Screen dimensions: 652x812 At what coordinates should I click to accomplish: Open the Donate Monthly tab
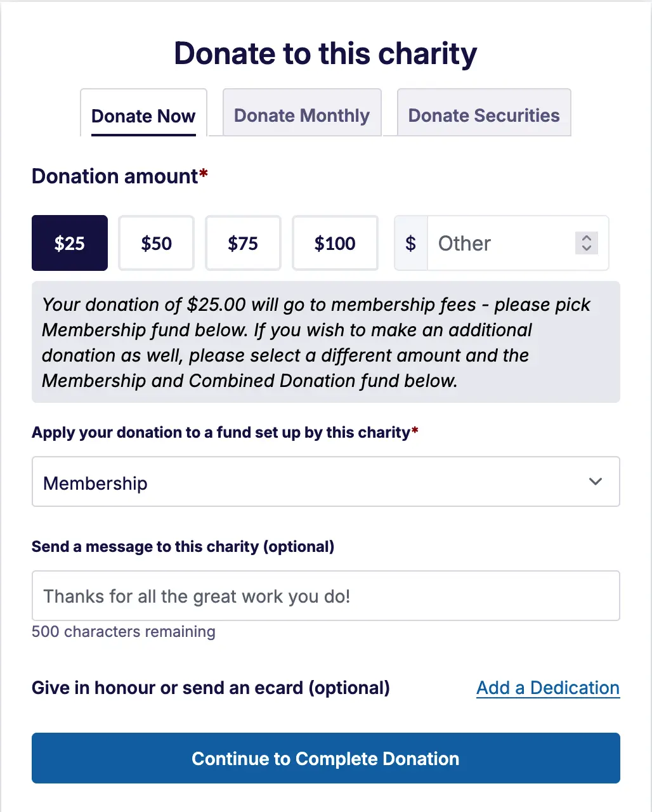coord(302,115)
